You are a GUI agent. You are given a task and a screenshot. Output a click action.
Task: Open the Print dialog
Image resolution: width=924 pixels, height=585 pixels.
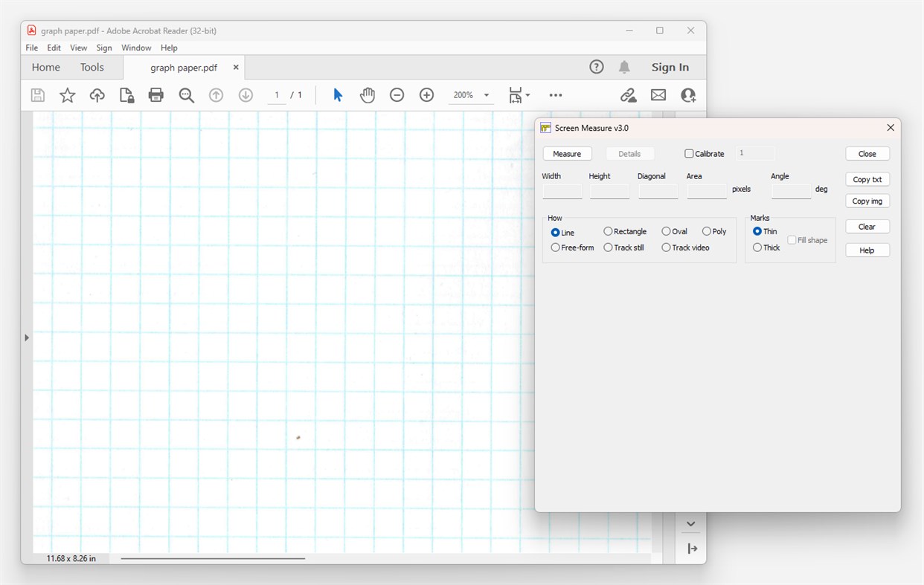155,94
